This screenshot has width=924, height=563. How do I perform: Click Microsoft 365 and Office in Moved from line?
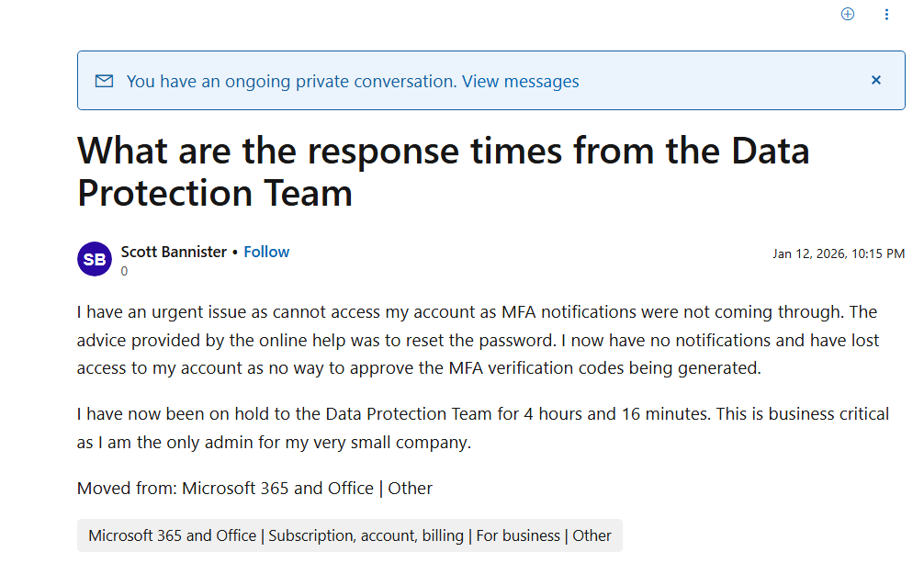(x=278, y=488)
